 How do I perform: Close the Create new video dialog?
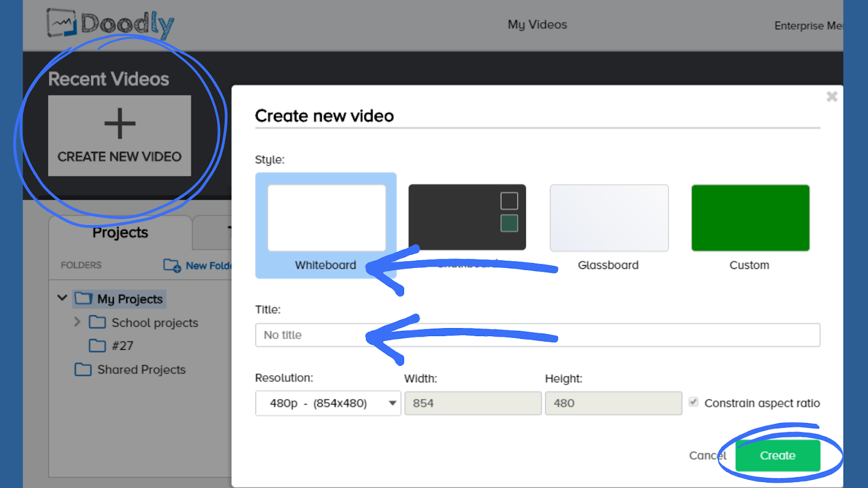point(832,97)
